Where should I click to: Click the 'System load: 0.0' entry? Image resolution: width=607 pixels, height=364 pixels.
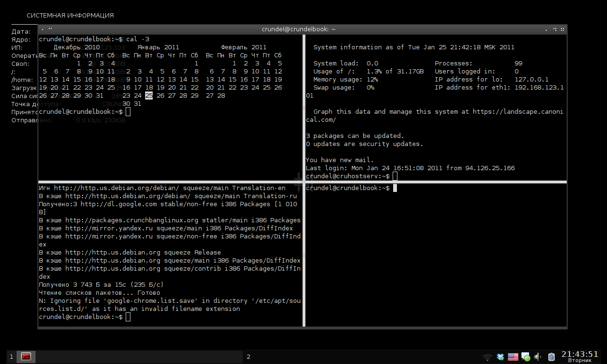346,64
